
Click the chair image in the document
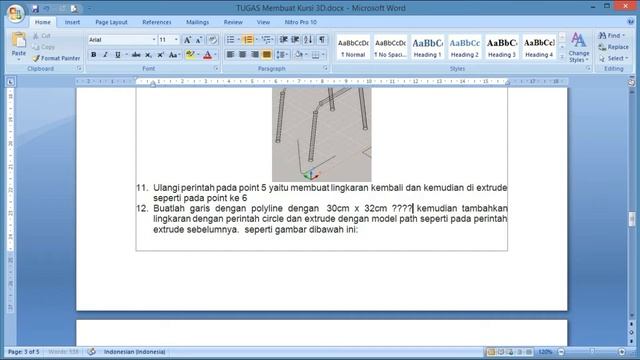(x=322, y=135)
